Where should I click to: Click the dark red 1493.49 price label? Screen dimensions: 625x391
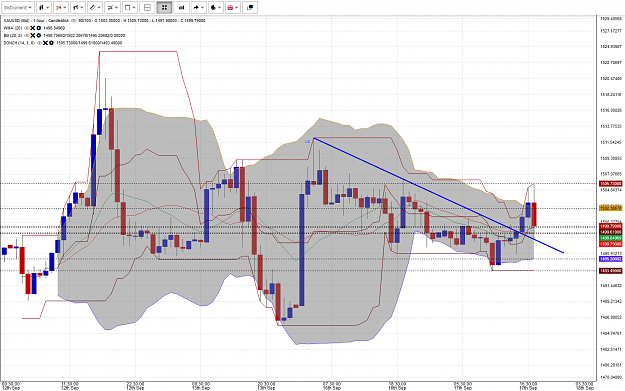point(610,271)
